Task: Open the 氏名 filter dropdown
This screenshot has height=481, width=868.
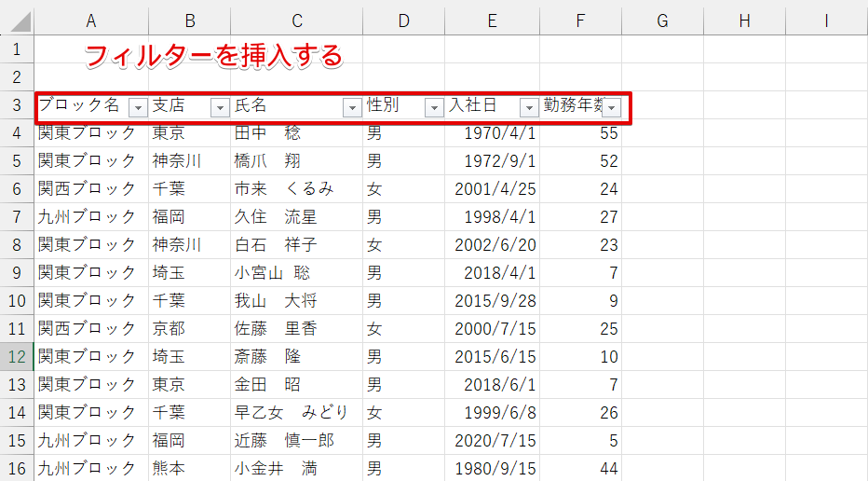Action: pos(352,107)
